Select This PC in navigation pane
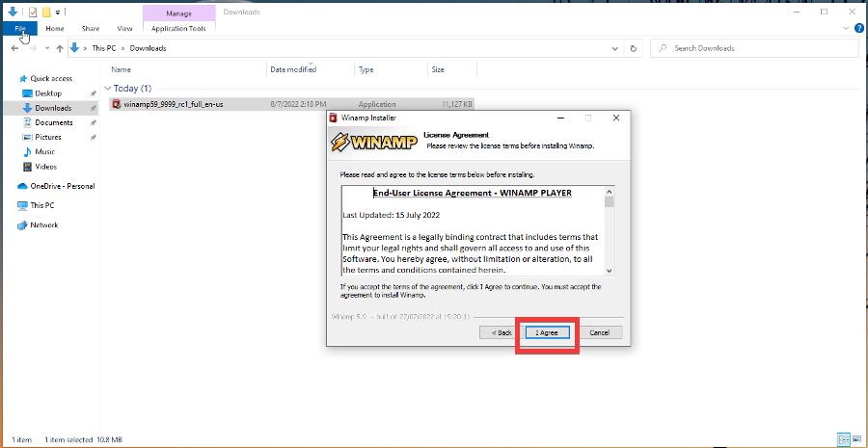The width and height of the screenshot is (868, 448). (42, 205)
